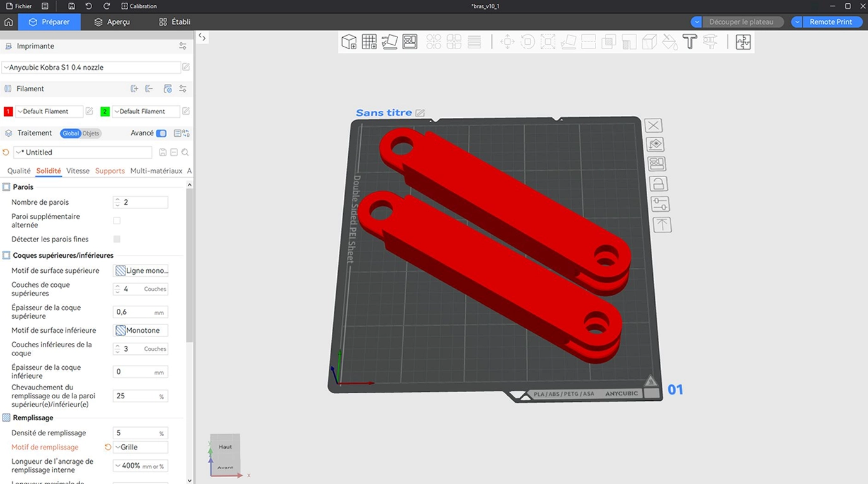Arrange objects on plate 01

[657, 164]
